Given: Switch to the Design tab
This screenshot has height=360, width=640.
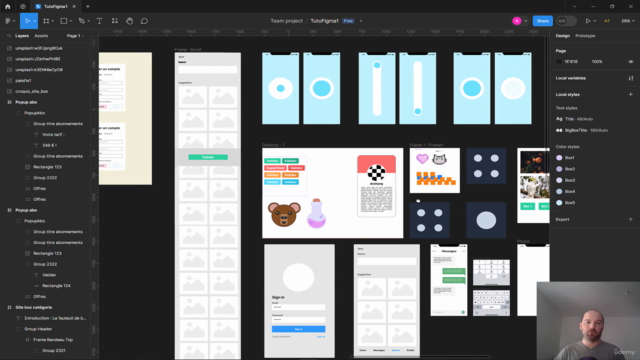Looking at the screenshot, I should click(562, 36).
